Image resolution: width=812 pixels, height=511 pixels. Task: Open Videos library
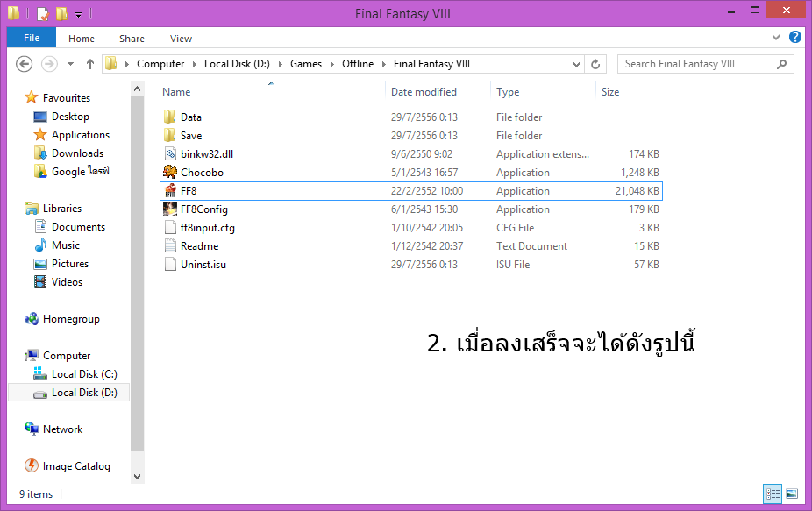coord(58,282)
